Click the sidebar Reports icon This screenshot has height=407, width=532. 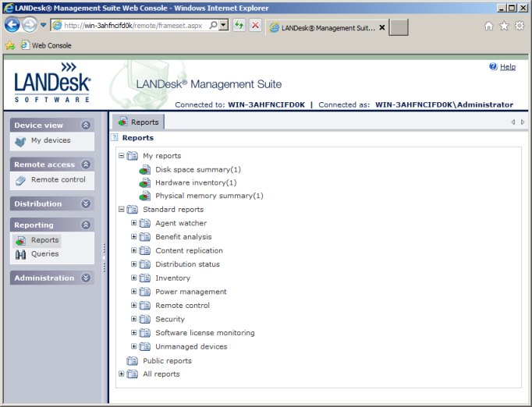point(21,241)
